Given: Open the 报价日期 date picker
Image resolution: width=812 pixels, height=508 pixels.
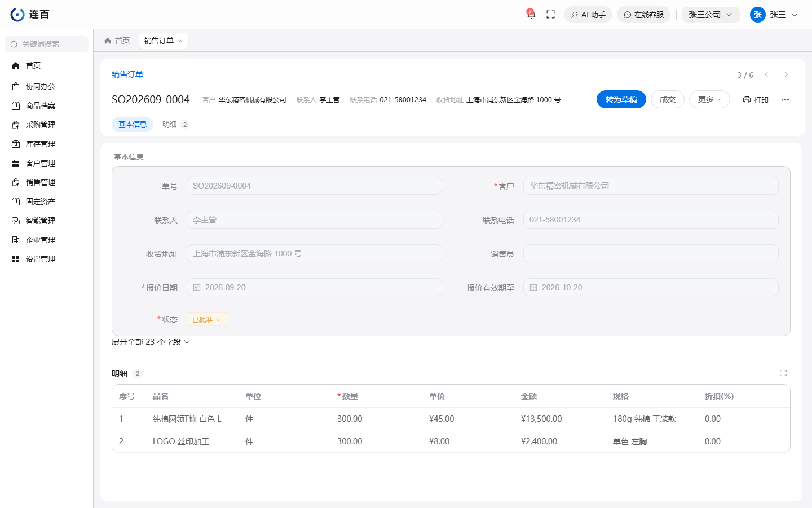Looking at the screenshot, I should (314, 287).
